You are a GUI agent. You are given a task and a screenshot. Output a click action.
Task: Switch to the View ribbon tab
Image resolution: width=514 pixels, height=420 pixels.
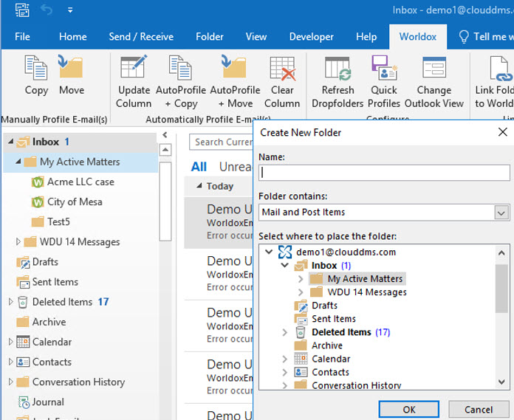256,37
